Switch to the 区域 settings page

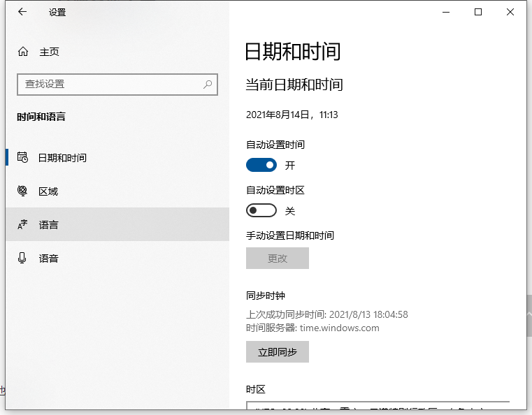coord(48,191)
